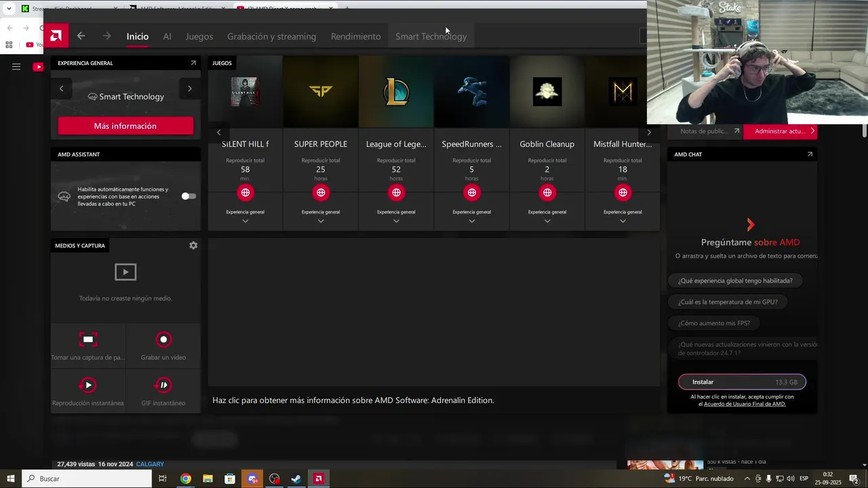Open the notification center in taskbar
Screen dimensions: 868x488
coord(854,479)
